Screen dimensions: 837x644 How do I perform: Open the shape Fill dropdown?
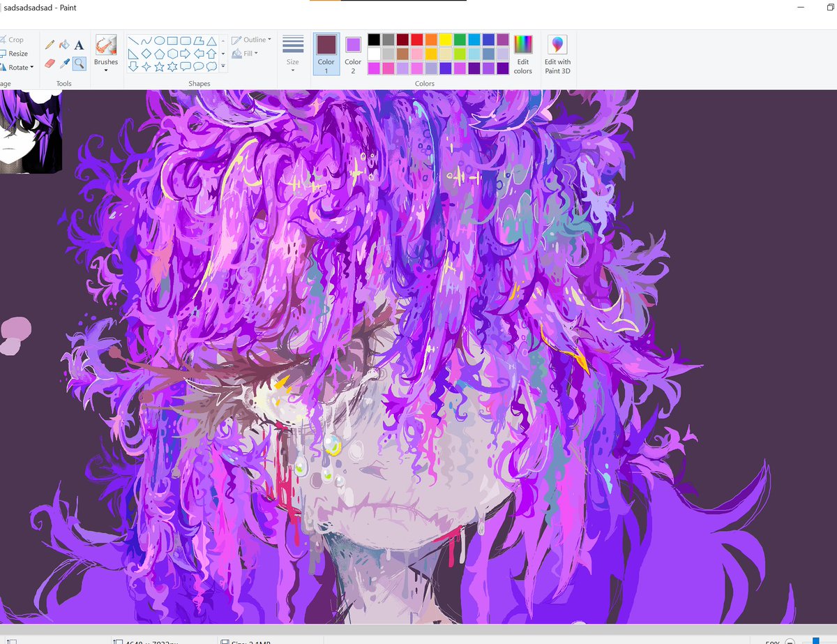coord(245,54)
